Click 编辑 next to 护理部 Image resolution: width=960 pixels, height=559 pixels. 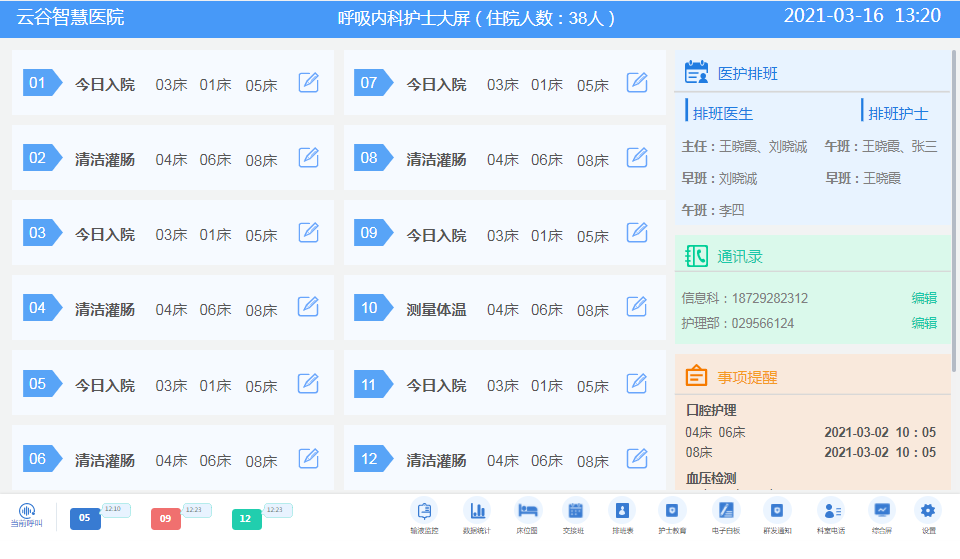(x=924, y=323)
